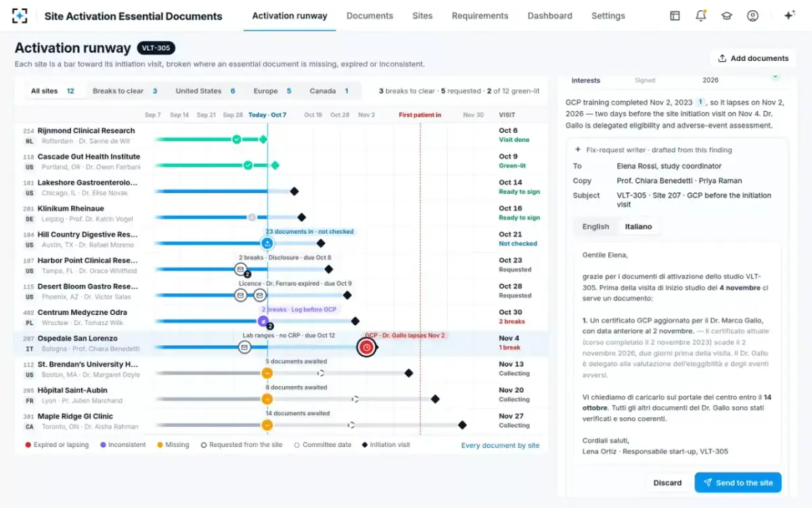The image size is (812, 508).
Task: Click the Ospedale San Lorenzo envelope marker
Action: [x=244, y=347]
